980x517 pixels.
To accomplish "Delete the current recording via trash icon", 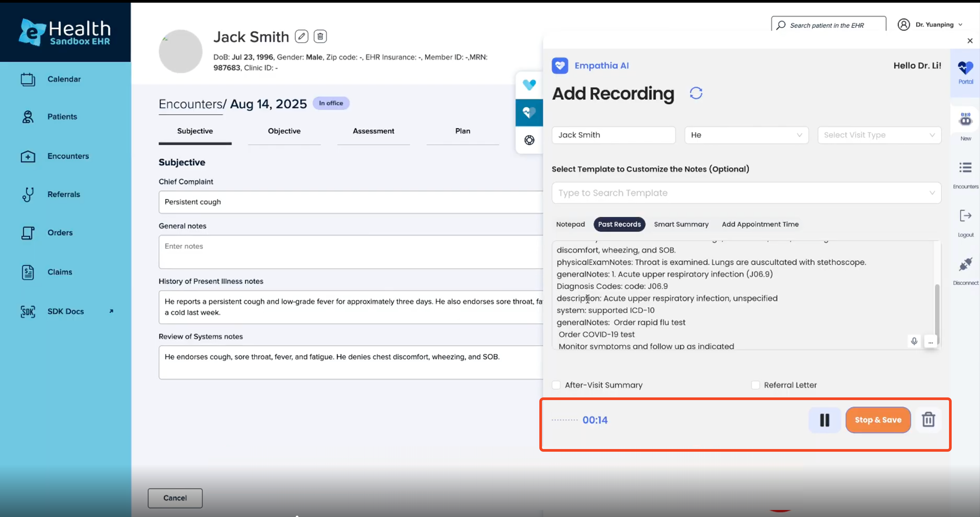I will pos(928,420).
